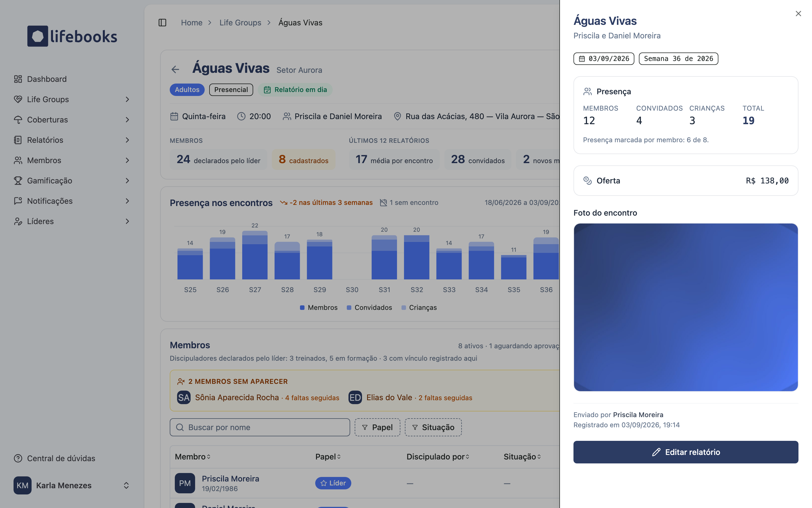Viewport: 812px width, 508px height.
Task: Go back with the arrow beside Águas Vivas
Action: [175, 69]
